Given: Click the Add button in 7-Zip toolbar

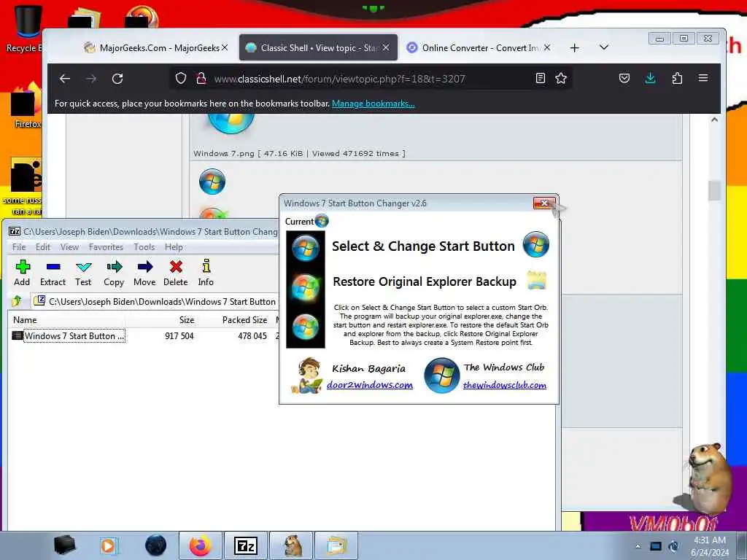Looking at the screenshot, I should [x=22, y=273].
